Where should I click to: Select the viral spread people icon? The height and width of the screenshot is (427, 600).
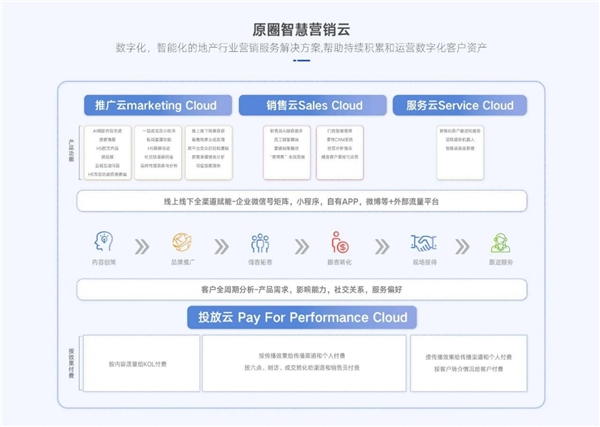(x=260, y=242)
